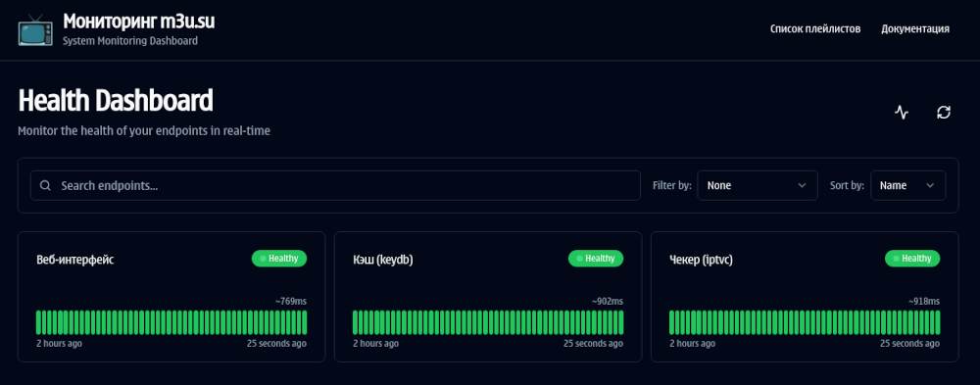Open the Filter by dropdown
The height and width of the screenshot is (385, 980).
(758, 185)
